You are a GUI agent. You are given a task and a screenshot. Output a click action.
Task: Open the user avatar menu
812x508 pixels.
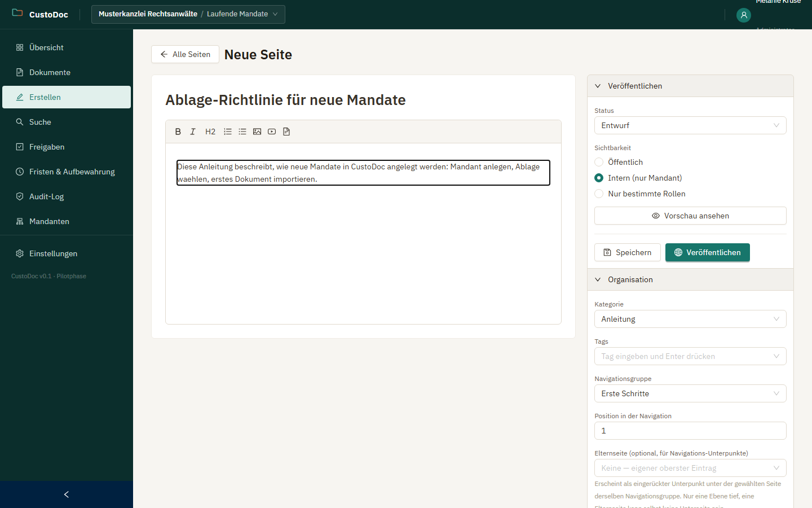point(744,15)
